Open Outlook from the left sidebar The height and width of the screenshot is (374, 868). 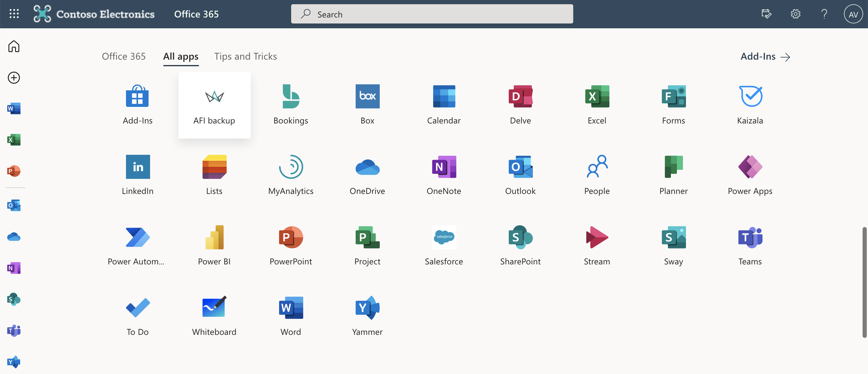pyautogui.click(x=14, y=205)
